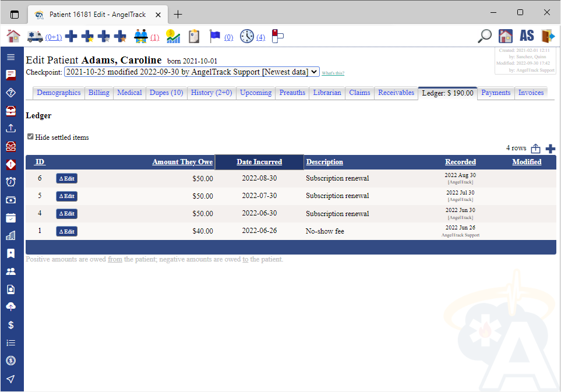This screenshot has width=561, height=392.
Task: Click the AS user initials icon
Action: pyautogui.click(x=527, y=36)
